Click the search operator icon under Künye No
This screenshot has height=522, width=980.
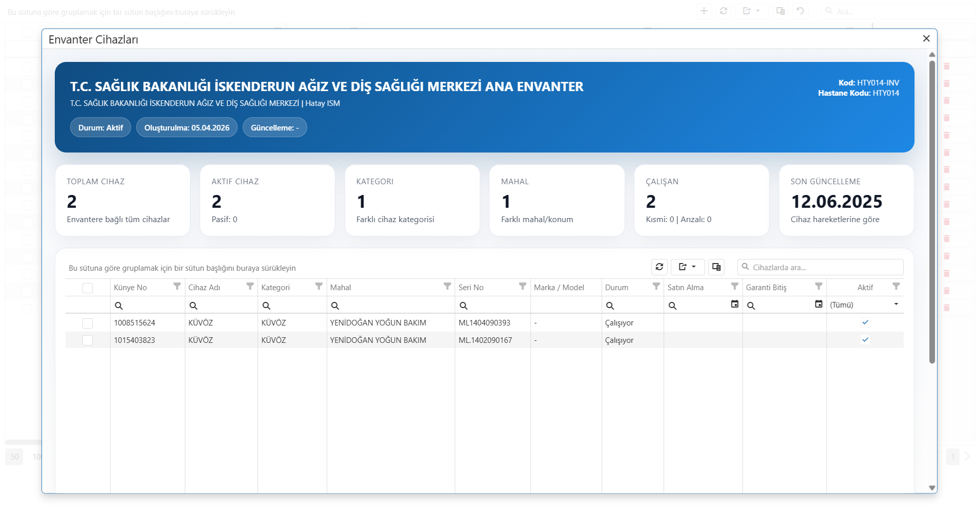point(119,306)
